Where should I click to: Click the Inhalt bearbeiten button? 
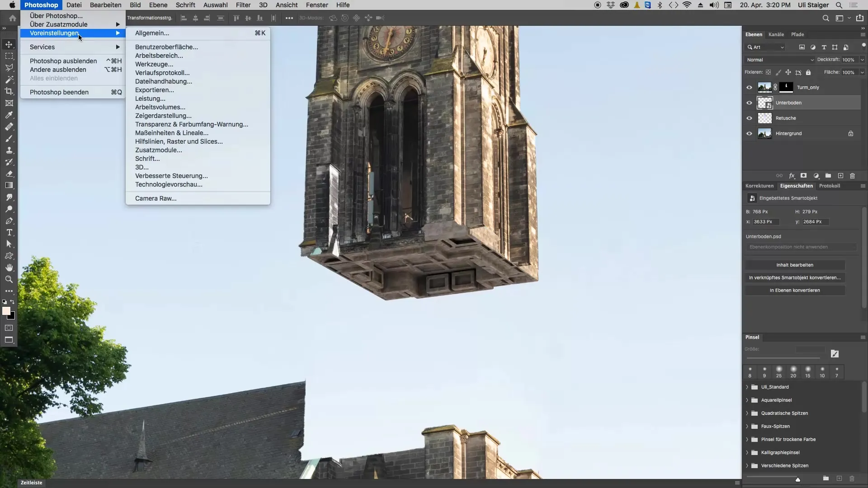[x=794, y=265]
